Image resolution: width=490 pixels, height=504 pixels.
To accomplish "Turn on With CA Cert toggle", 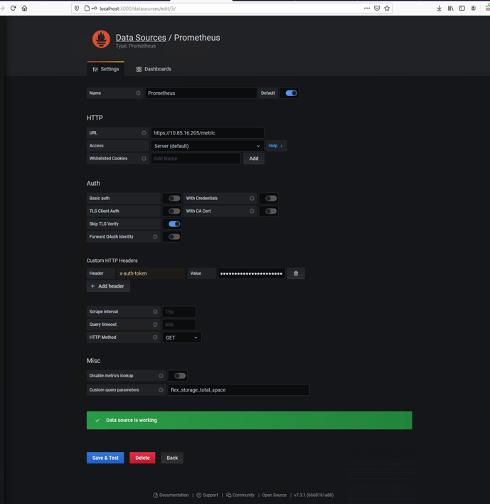I will (271, 211).
